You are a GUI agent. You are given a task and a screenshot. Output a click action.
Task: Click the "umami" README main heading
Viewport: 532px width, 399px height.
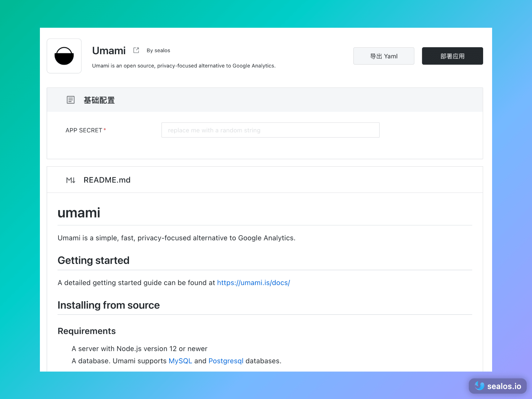pos(79,213)
